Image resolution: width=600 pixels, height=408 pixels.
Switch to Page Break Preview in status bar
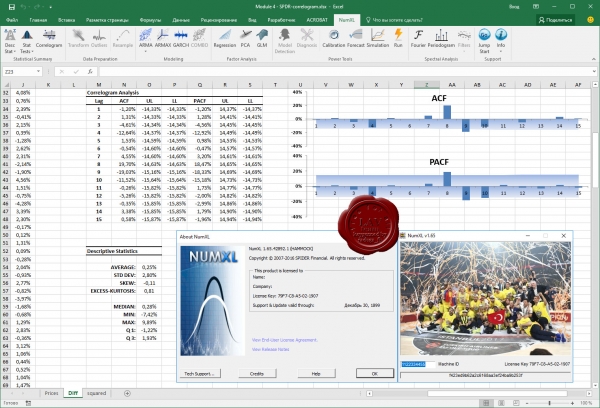(x=516, y=403)
